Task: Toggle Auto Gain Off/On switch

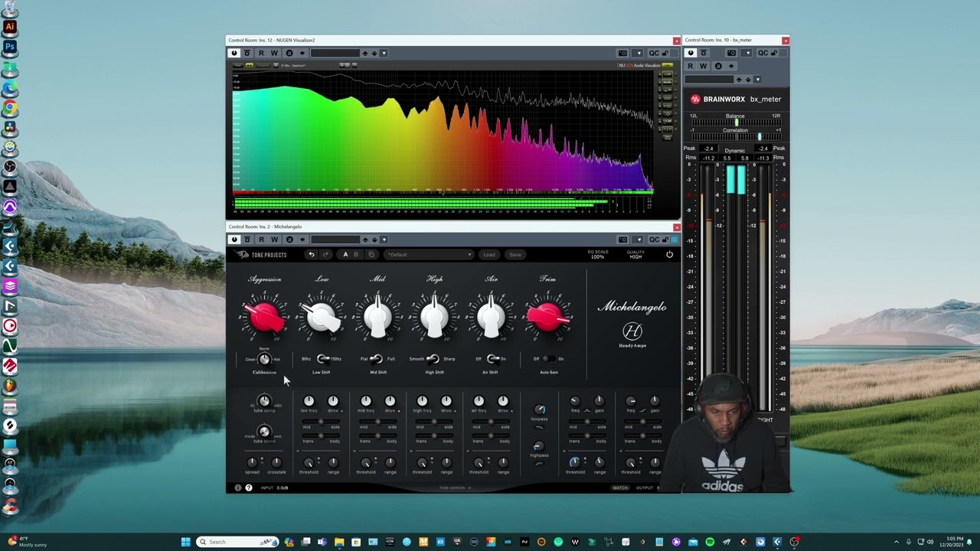Action: click(549, 359)
